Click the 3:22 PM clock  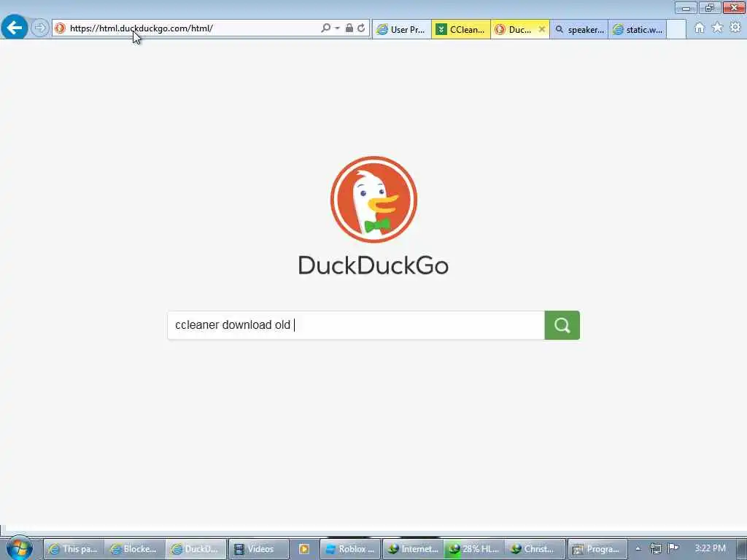tap(710, 548)
